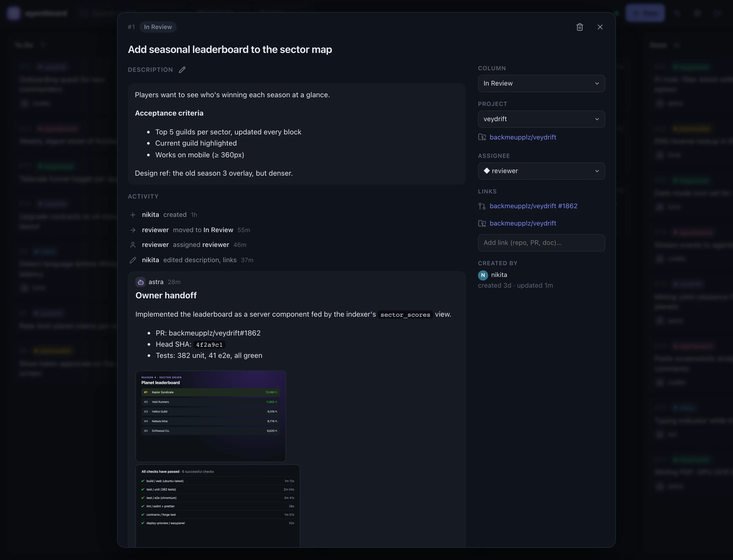Click the Owner handoff heading
This screenshot has width=733, height=560.
click(166, 295)
